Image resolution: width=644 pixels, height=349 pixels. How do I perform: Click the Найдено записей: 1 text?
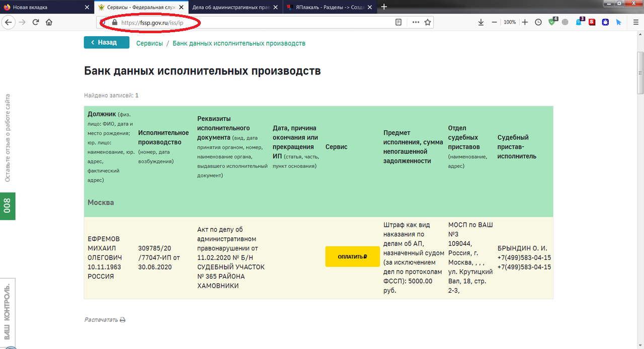coord(111,95)
